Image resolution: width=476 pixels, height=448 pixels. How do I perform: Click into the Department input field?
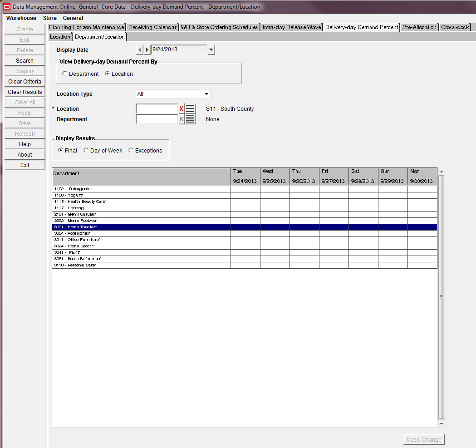click(157, 119)
